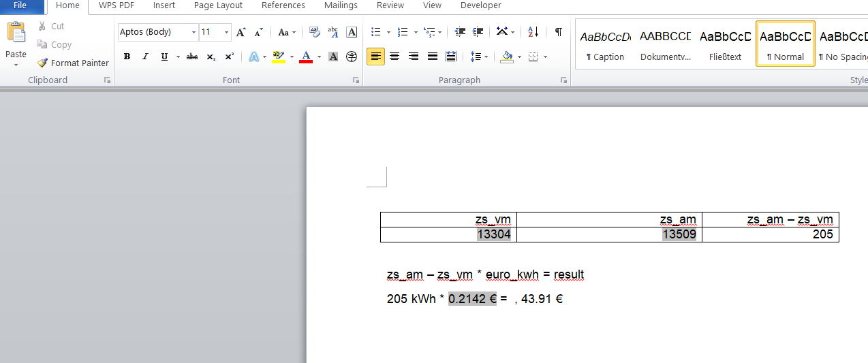Expand the shading color arrow
The width and height of the screenshot is (868, 363).
coord(519,57)
